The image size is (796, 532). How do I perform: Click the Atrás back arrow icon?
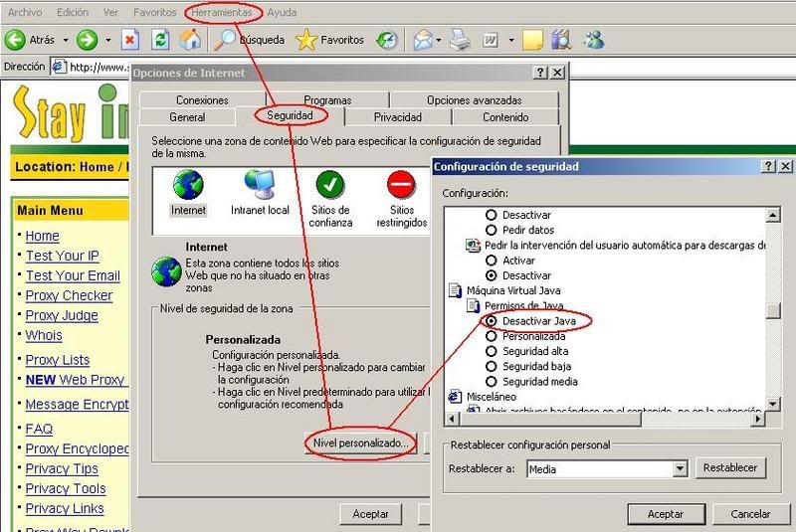(15, 41)
